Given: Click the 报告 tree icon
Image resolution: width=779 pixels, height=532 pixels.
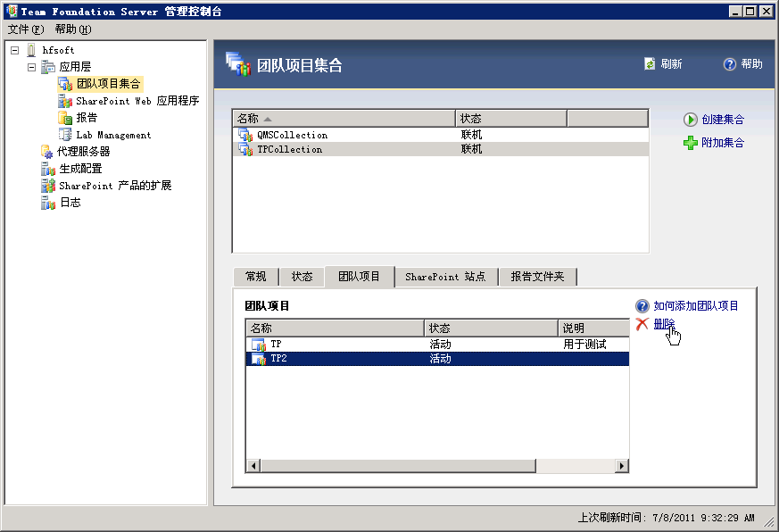Looking at the screenshot, I should [65, 118].
